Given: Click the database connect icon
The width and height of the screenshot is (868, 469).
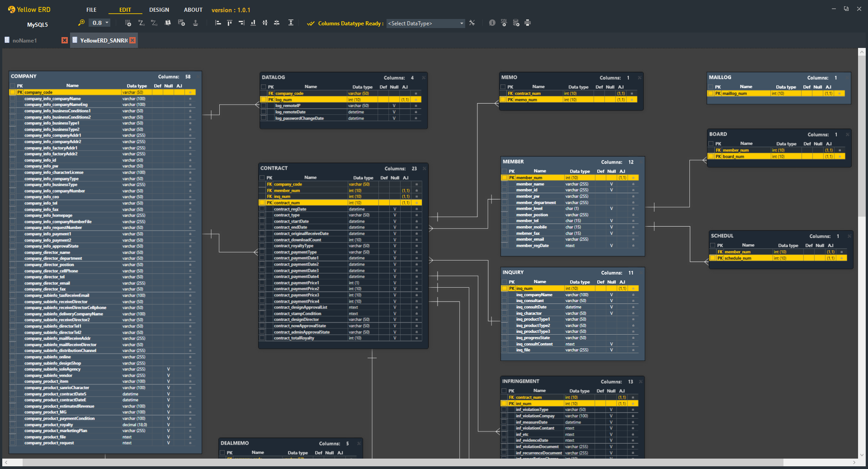Looking at the screenshot, I should [x=516, y=23].
